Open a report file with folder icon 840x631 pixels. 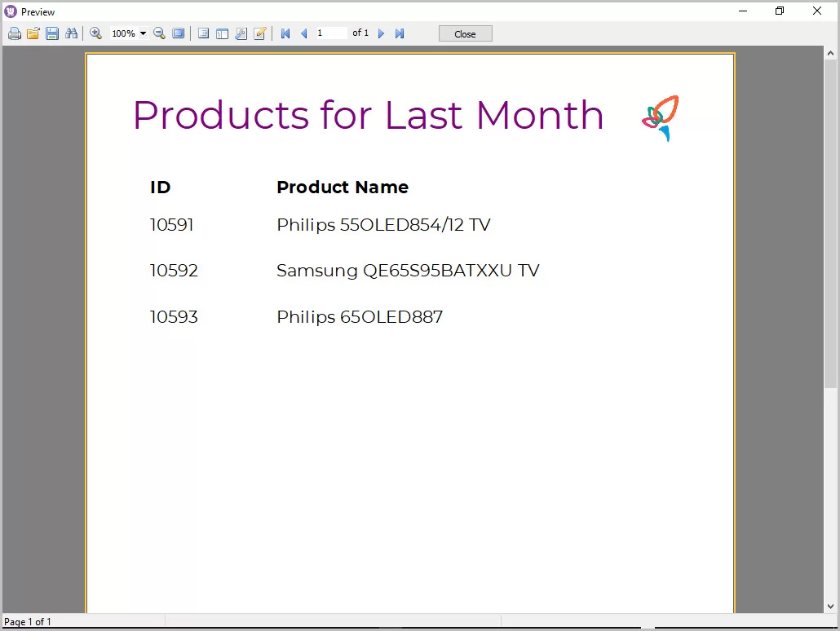tap(33, 33)
